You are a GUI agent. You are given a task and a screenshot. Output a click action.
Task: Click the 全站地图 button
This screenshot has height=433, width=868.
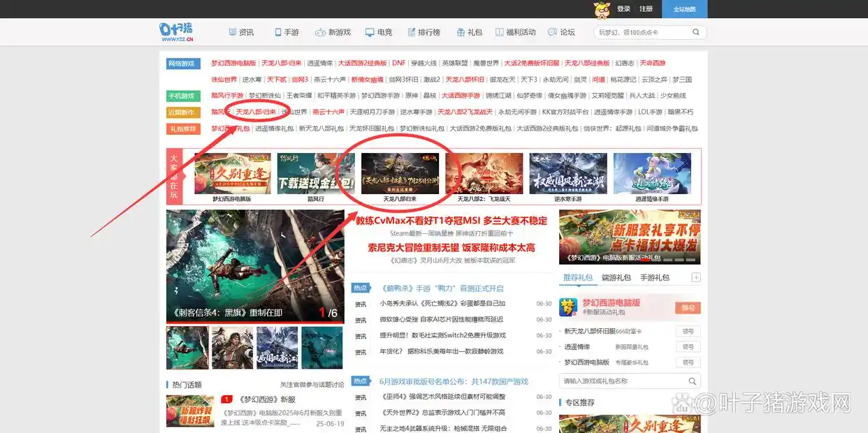click(684, 9)
